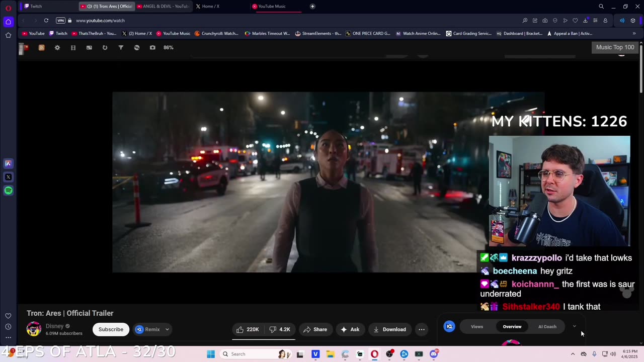Open the gear settings extension icon
The image size is (644, 362).
click(x=57, y=47)
